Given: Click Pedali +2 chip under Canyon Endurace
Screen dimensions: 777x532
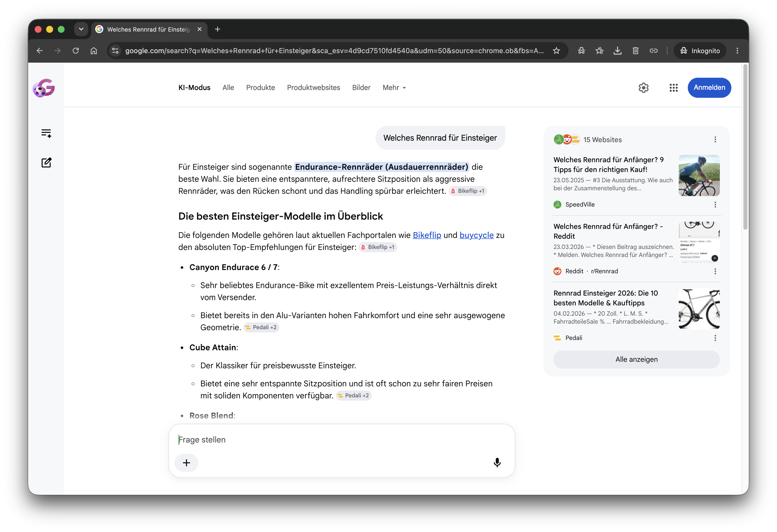Looking at the screenshot, I should point(261,327).
